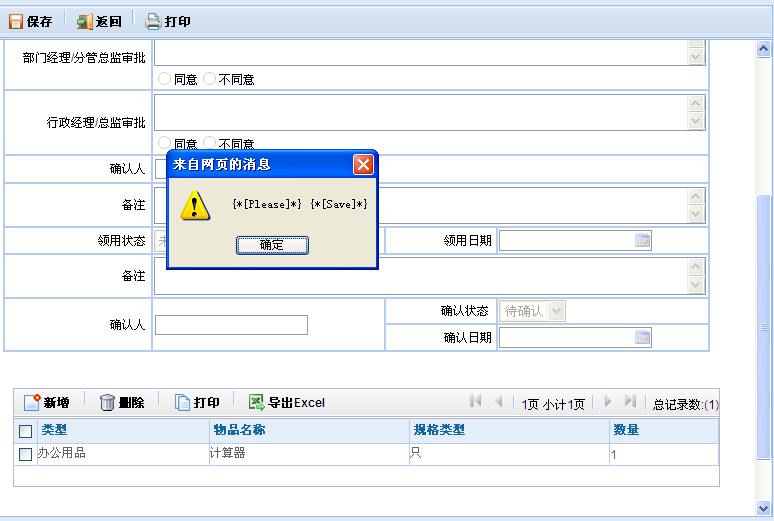774x521 pixels.
Task: Click the 只 specification cell
Action: [509, 454]
